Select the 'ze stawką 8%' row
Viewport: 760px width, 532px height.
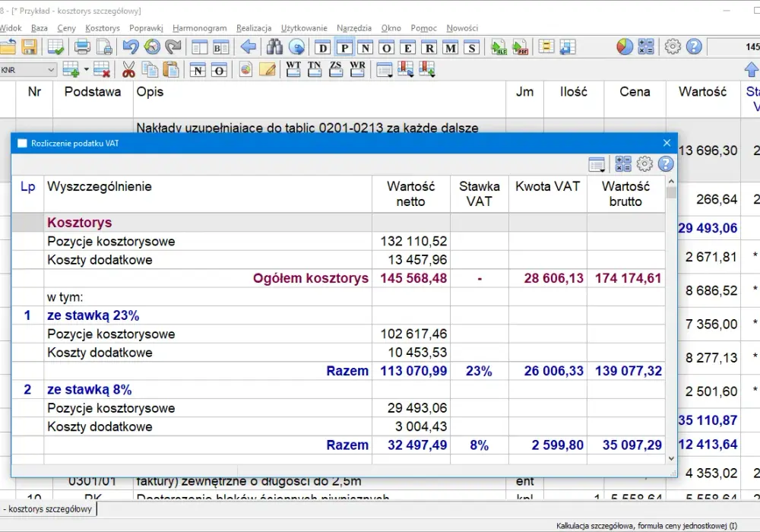(338, 390)
